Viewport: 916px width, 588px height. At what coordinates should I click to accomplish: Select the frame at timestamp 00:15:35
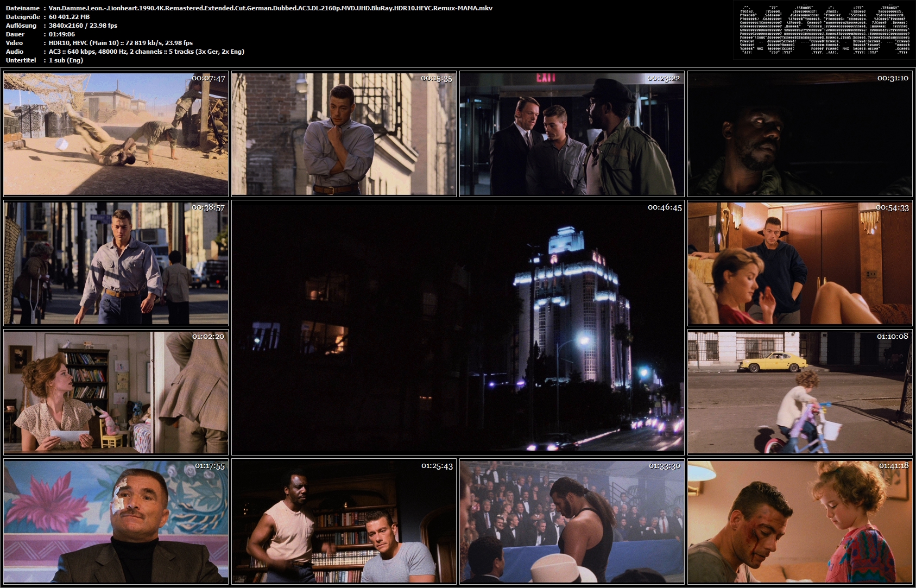pyautogui.click(x=344, y=134)
